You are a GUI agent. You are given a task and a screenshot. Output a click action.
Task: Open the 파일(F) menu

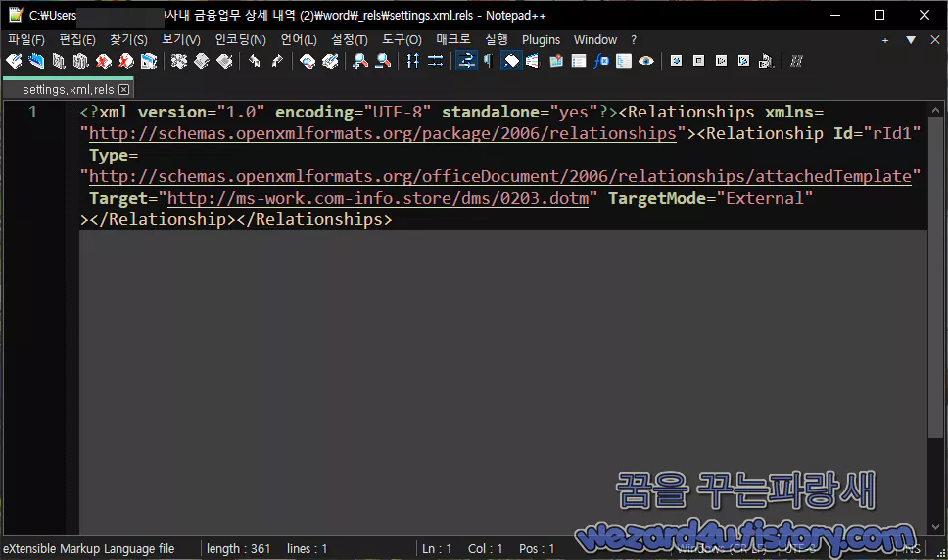[x=26, y=40]
